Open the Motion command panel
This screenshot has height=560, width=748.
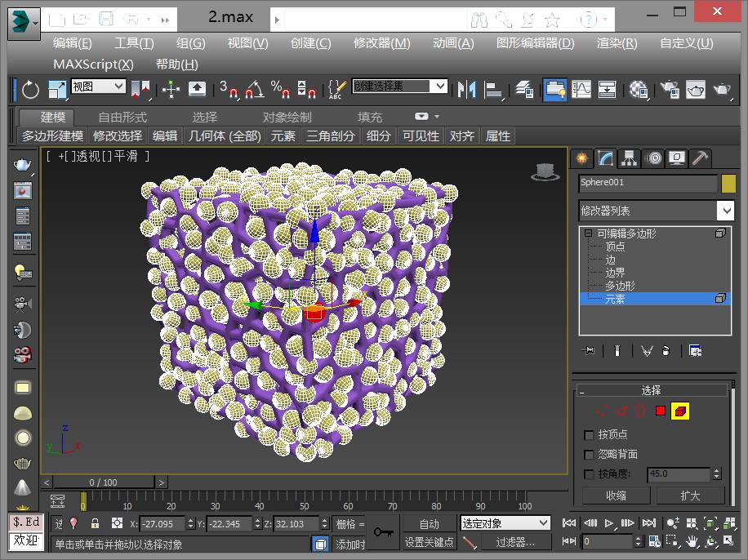coord(653,158)
